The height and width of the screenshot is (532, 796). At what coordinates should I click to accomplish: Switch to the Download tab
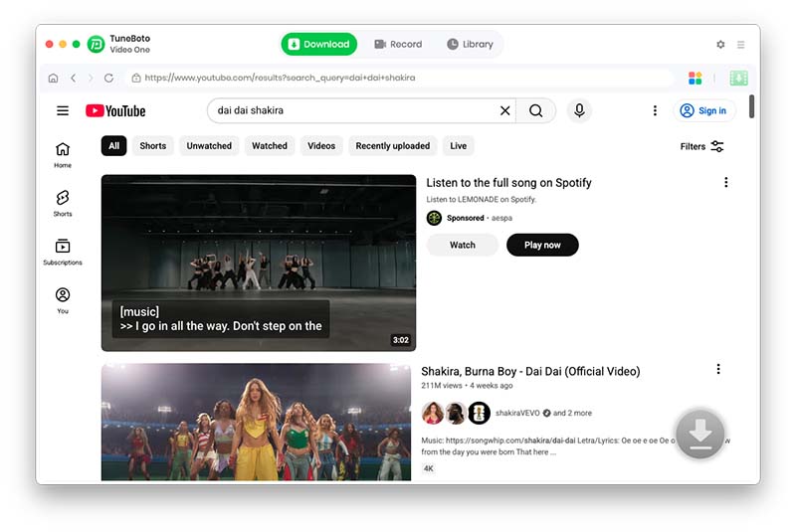tap(318, 44)
